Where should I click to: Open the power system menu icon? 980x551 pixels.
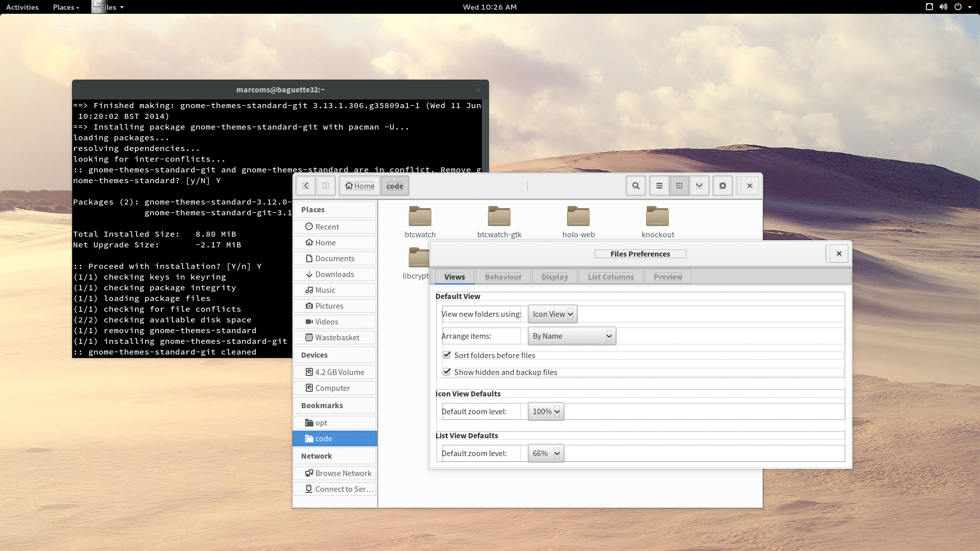pyautogui.click(x=958, y=7)
